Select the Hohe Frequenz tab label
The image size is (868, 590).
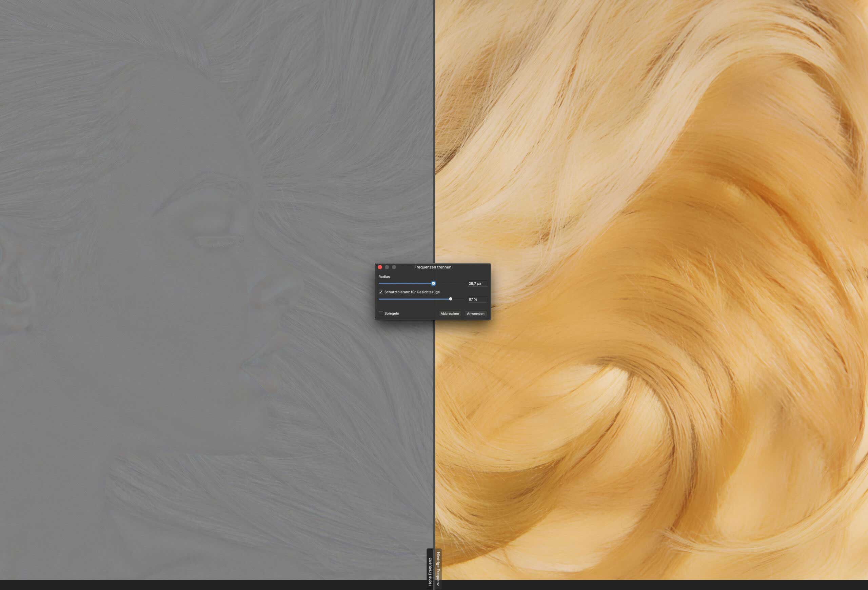tap(430, 571)
